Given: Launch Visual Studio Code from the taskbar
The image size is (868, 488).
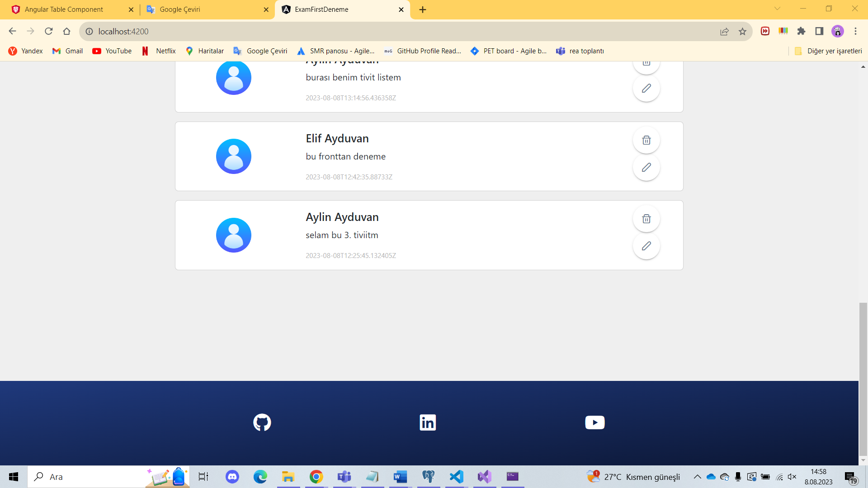Looking at the screenshot, I should [456, 477].
